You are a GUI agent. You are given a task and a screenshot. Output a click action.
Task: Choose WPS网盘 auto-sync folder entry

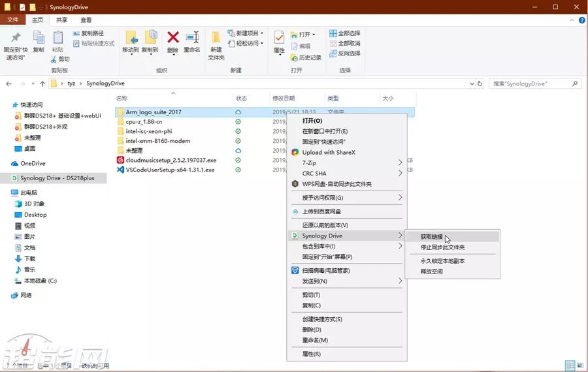pos(347,184)
